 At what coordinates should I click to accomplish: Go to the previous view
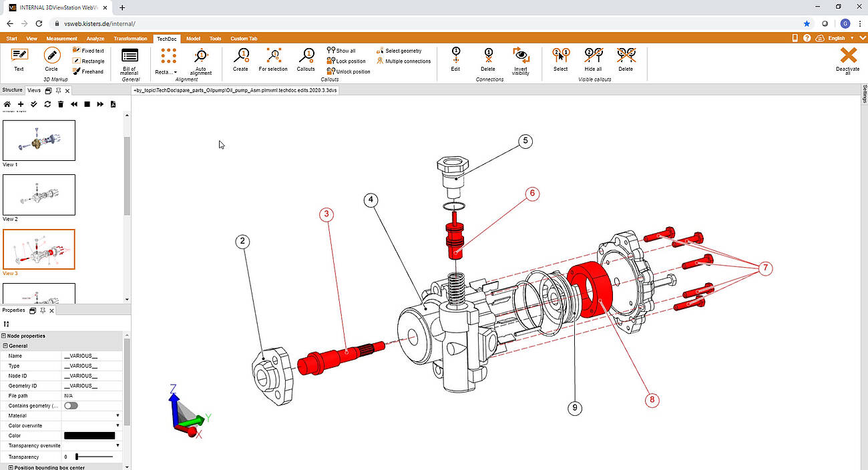pyautogui.click(x=73, y=104)
